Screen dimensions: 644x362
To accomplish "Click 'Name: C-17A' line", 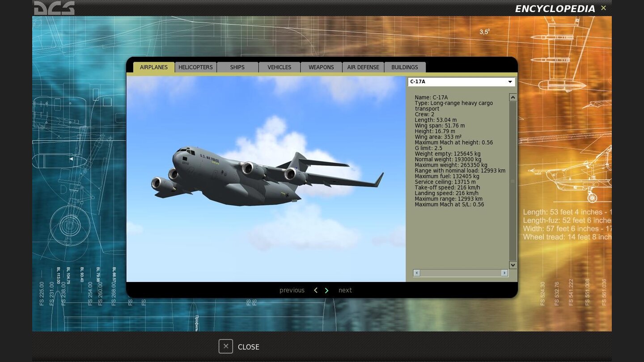I will (x=431, y=97).
